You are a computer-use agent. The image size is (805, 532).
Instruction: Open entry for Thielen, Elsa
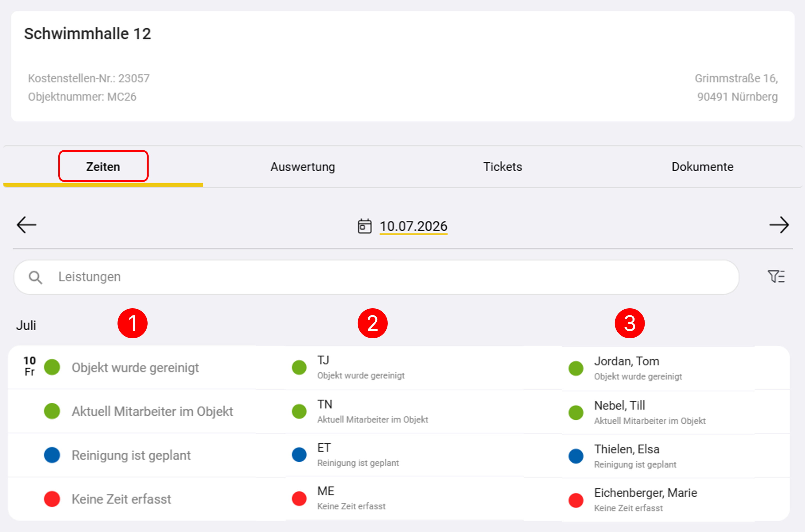(658, 456)
